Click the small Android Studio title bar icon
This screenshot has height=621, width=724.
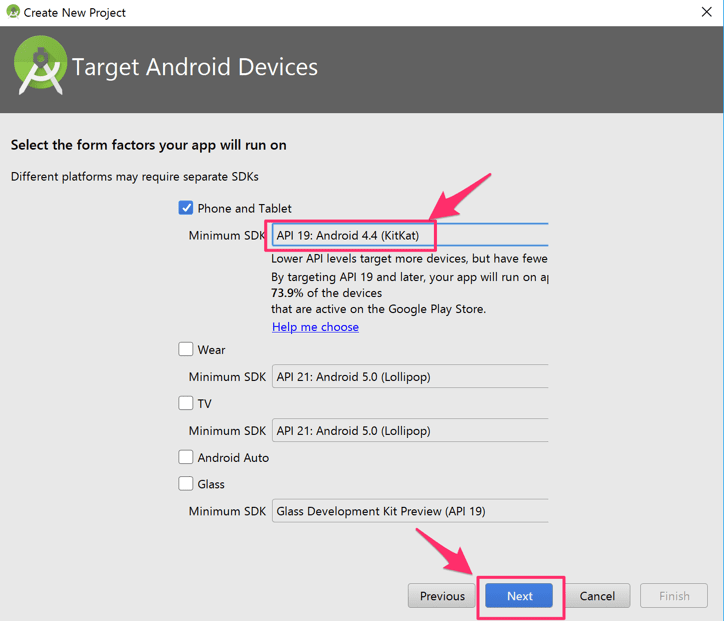coord(13,12)
